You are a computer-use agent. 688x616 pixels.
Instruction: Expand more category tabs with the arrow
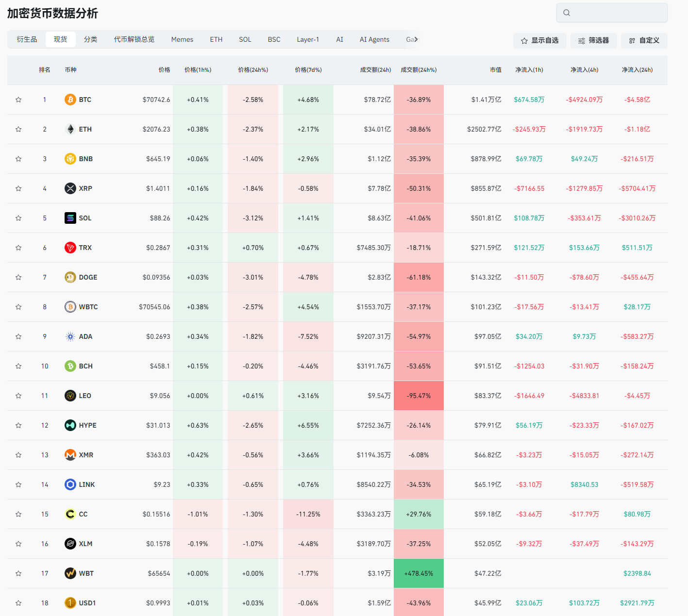(x=416, y=39)
